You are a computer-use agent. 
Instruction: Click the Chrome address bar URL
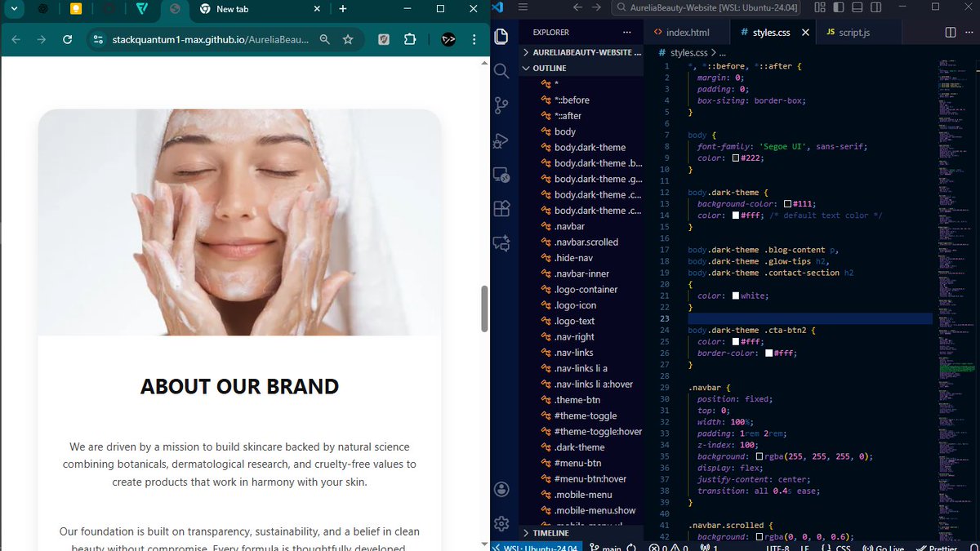pos(210,39)
